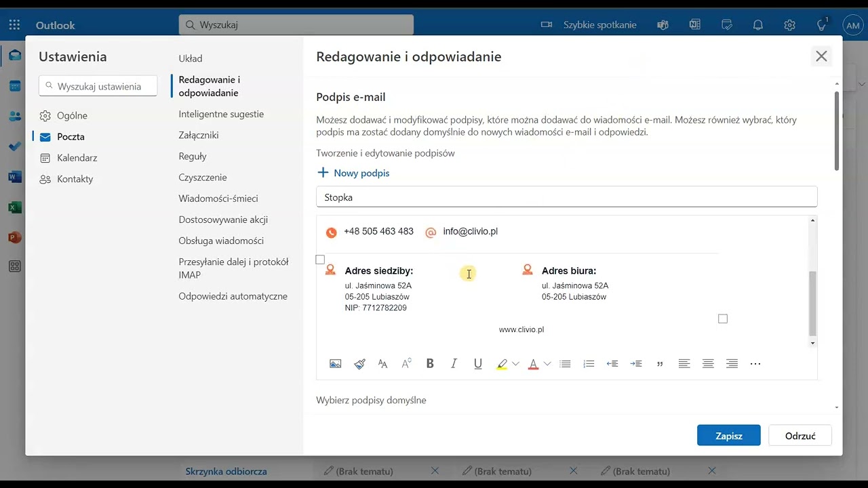Image resolution: width=868 pixels, height=488 pixels.
Task: Apply red font color
Action: (533, 364)
